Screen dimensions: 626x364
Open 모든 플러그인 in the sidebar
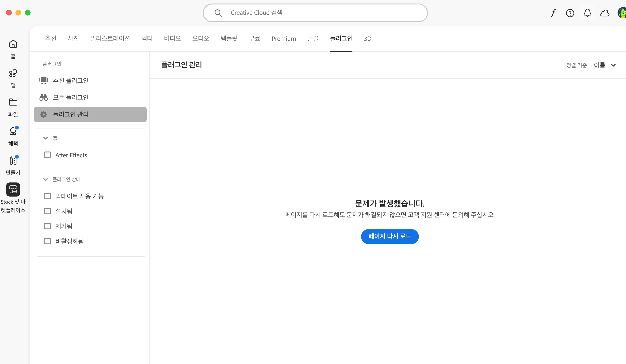71,97
